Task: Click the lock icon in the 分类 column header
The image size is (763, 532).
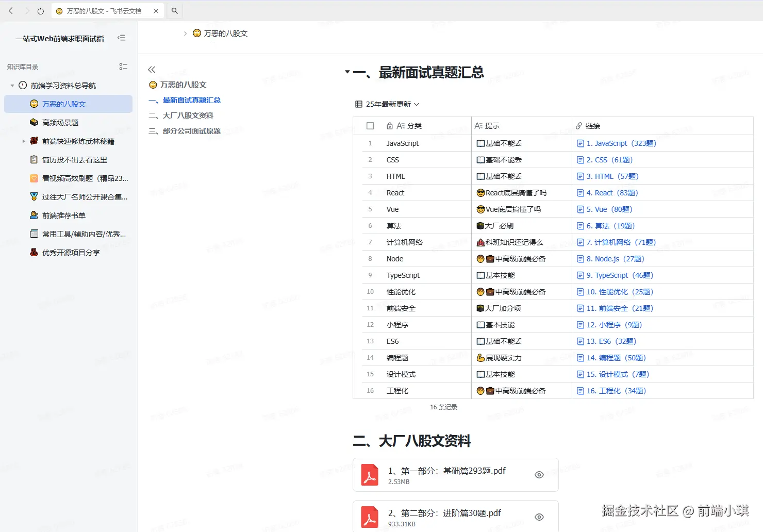Action: [390, 125]
